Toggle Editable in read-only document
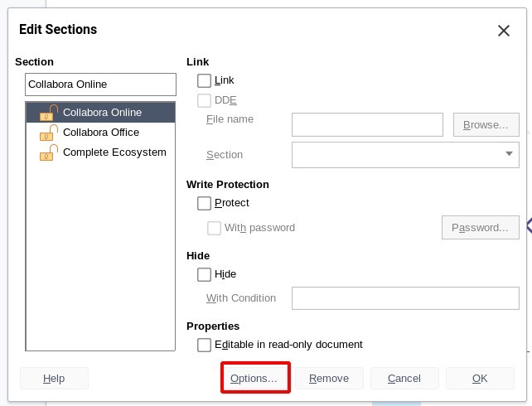Viewport: 532px width, 406px height. 204,345
